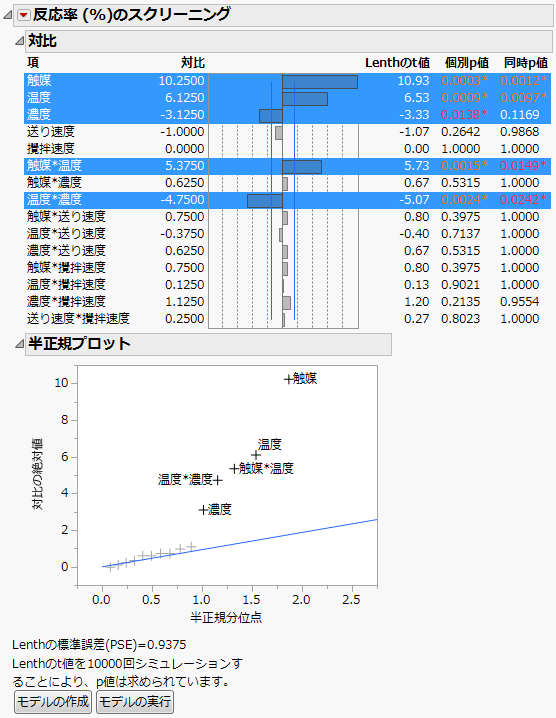
Task: Click the 触媒 bar in contrast chart
Action: (320, 82)
